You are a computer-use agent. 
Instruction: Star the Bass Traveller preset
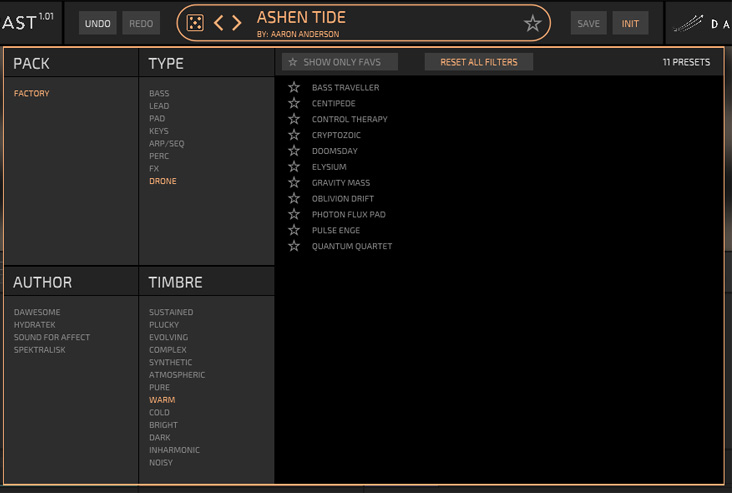(x=294, y=88)
